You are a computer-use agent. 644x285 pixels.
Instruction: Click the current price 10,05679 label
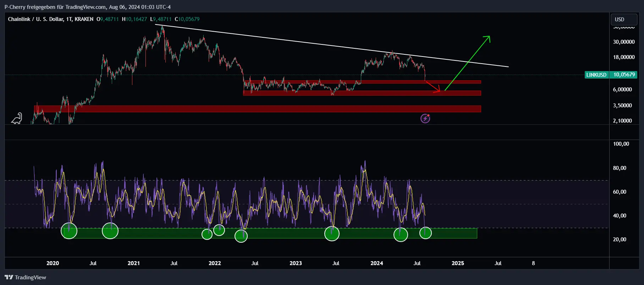tap(624, 75)
